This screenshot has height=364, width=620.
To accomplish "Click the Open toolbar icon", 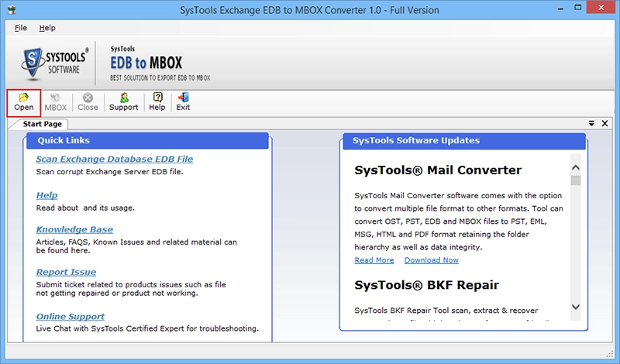I will (x=24, y=102).
